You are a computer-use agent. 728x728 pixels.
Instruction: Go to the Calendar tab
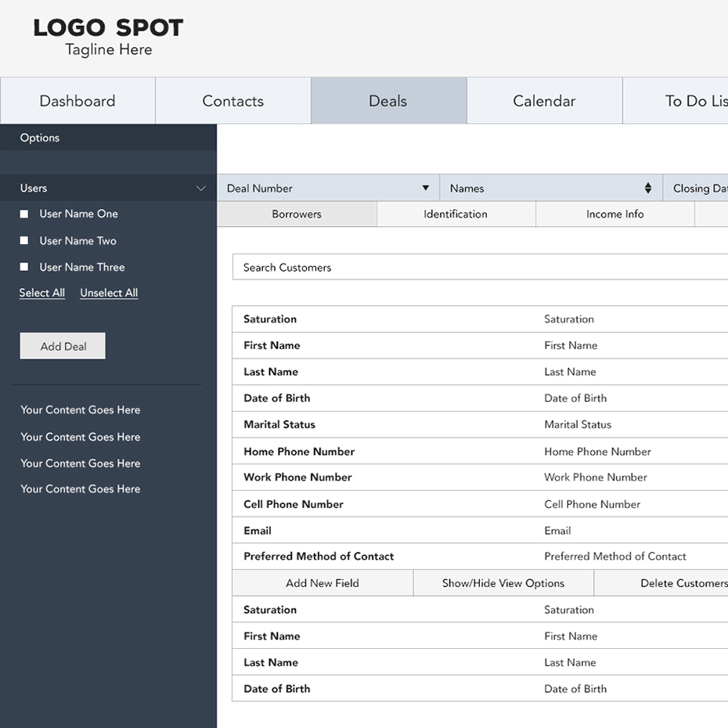tap(544, 101)
